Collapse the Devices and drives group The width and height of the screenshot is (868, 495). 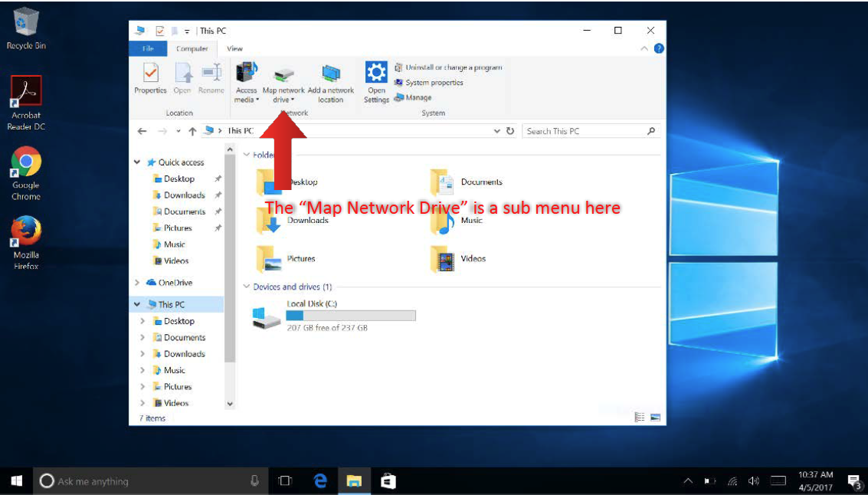point(247,287)
